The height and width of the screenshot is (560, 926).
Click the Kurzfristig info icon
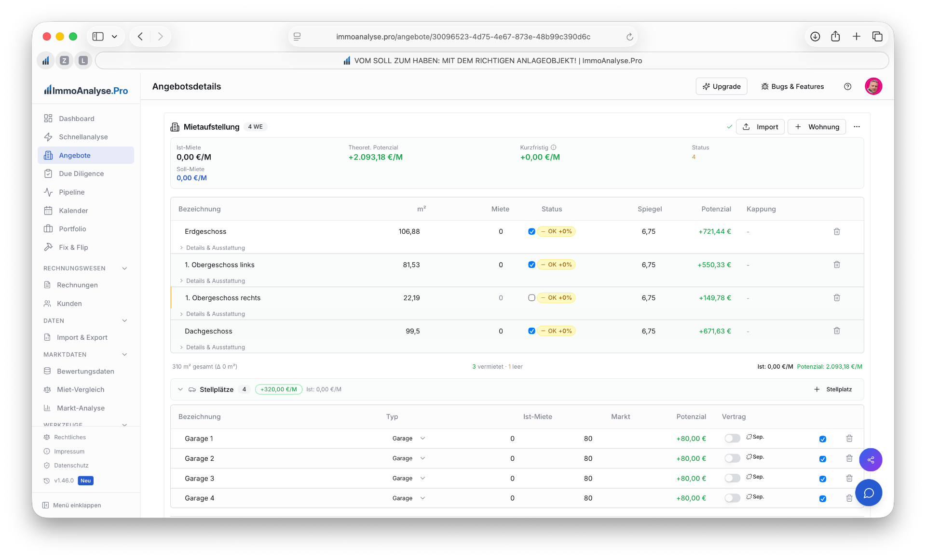[554, 147]
